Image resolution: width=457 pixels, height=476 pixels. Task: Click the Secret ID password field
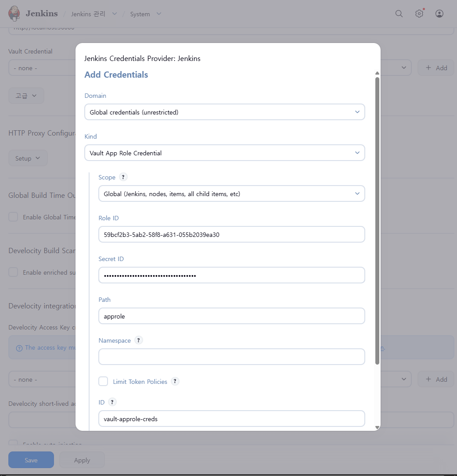coord(231,276)
